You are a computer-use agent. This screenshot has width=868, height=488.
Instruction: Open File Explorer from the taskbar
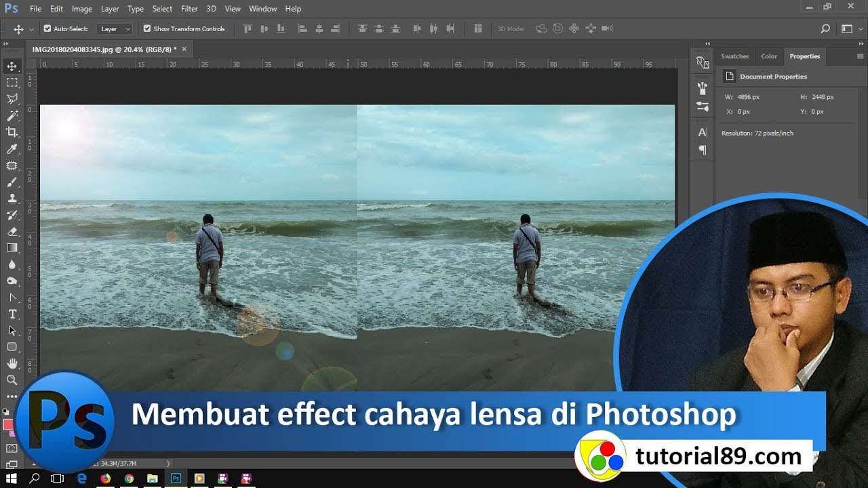153,479
